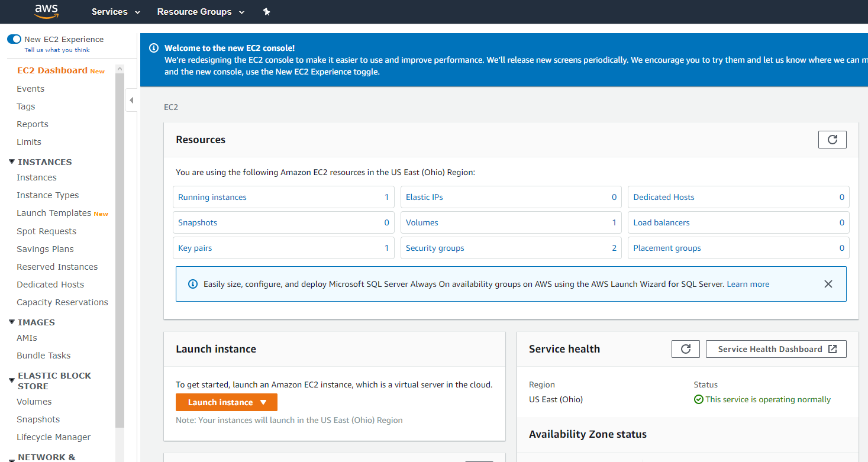Collapse the IMAGES sidebar section
The image size is (868, 462).
point(12,322)
